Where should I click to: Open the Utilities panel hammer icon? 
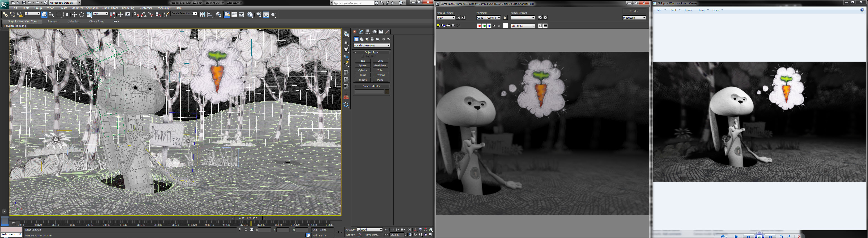coord(387,32)
